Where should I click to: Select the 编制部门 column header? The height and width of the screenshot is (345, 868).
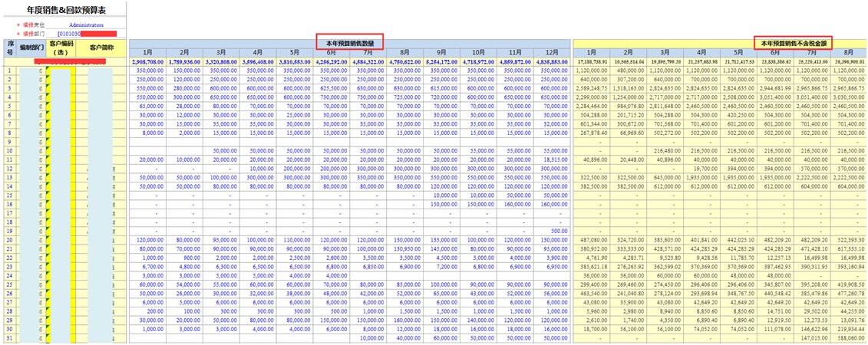point(31,48)
